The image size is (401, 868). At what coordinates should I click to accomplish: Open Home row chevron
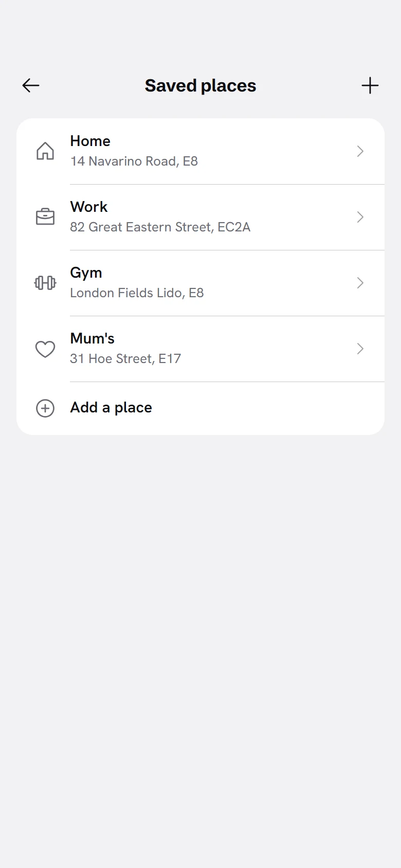click(360, 151)
